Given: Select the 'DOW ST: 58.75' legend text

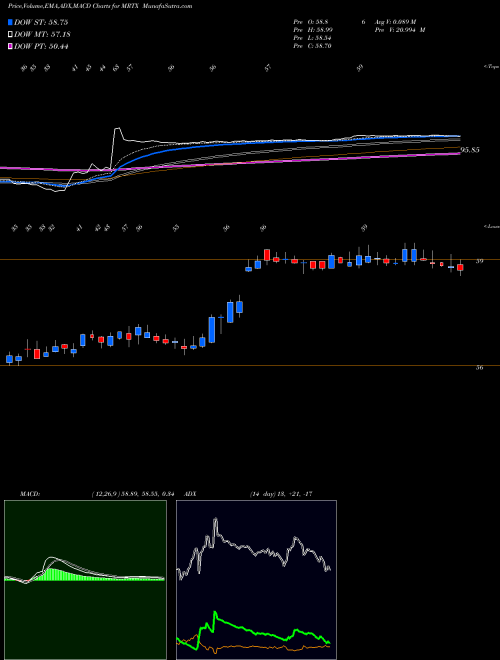Looking at the screenshot, I should pyautogui.click(x=41, y=22).
